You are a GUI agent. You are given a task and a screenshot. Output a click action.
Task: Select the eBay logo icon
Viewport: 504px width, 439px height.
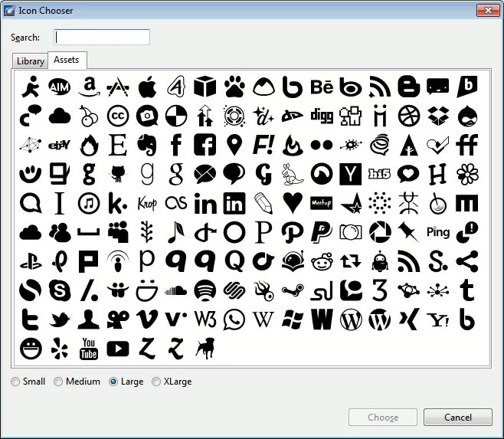point(60,145)
